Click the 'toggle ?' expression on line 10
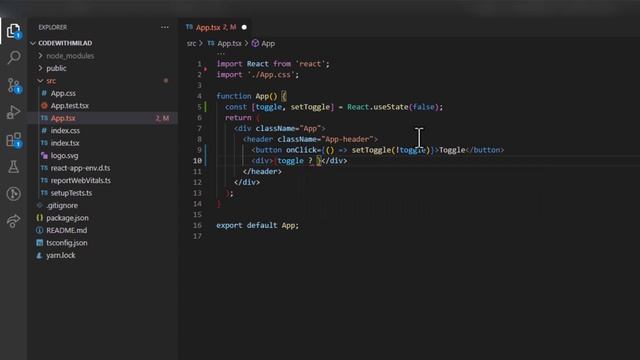640x360 pixels. (295, 161)
